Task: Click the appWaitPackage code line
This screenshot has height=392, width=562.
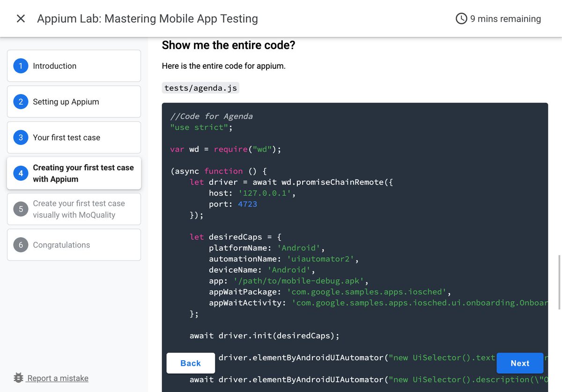Action: pyautogui.click(x=330, y=292)
